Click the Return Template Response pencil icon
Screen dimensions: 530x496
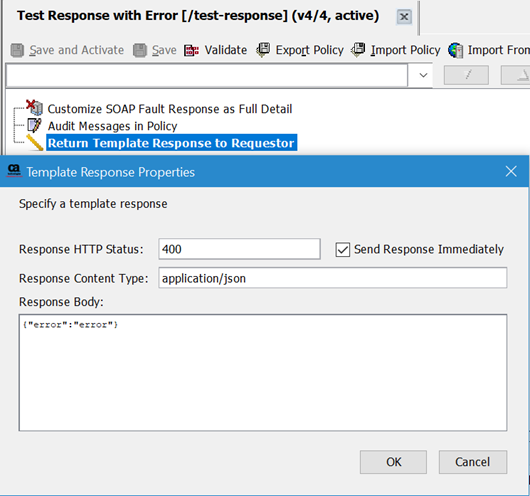(x=35, y=142)
